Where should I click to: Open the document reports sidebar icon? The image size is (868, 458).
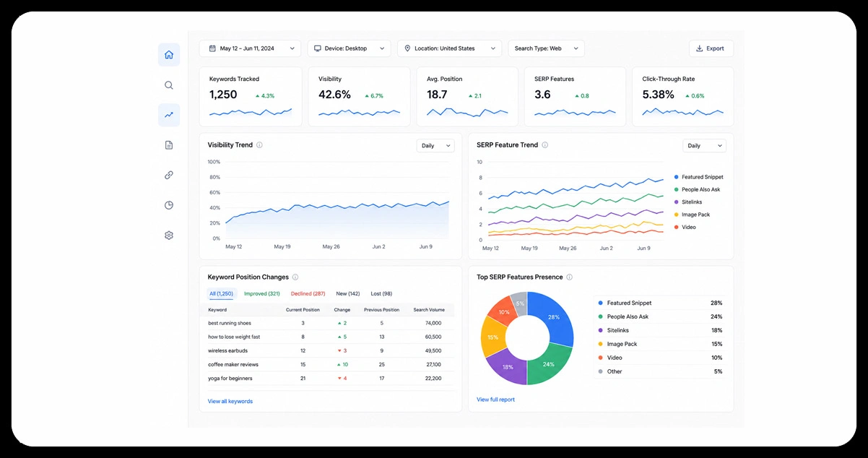point(169,145)
